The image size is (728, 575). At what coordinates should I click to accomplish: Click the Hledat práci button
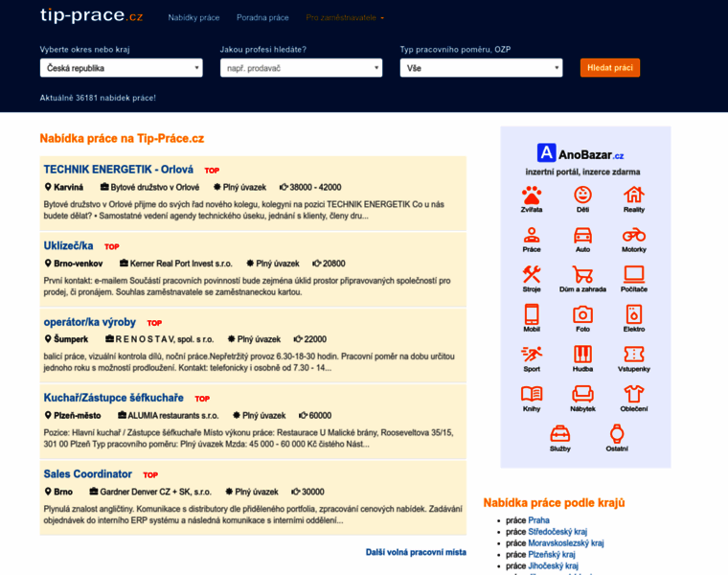click(x=610, y=68)
